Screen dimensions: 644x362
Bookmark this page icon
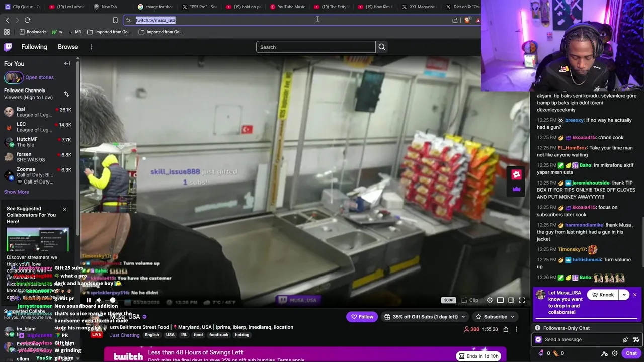click(x=115, y=20)
